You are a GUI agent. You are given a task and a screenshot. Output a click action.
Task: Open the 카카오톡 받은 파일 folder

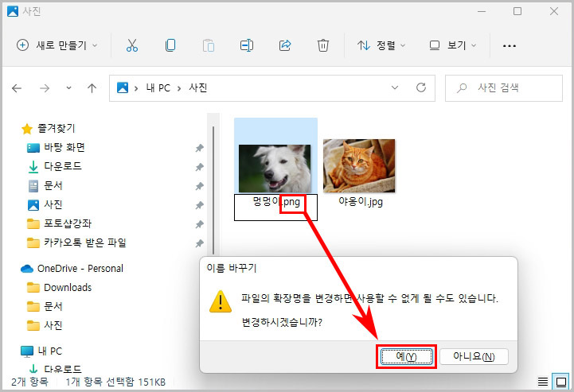coord(85,243)
